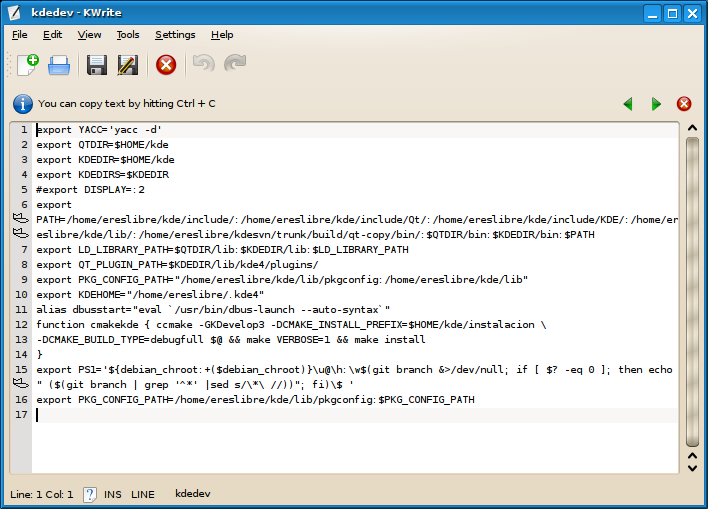Screen dimensions: 708x509
Task: Click the text export KDEDIR=$HOME/kde
Action: 105,159
